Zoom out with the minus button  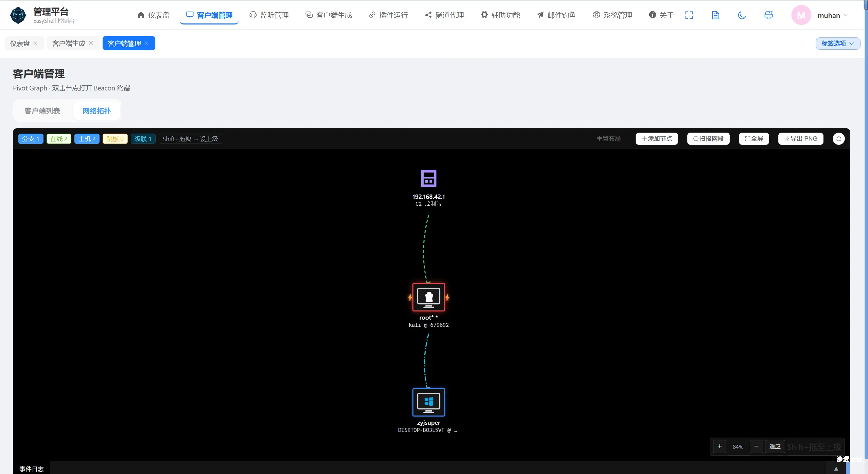pyautogui.click(x=756, y=446)
